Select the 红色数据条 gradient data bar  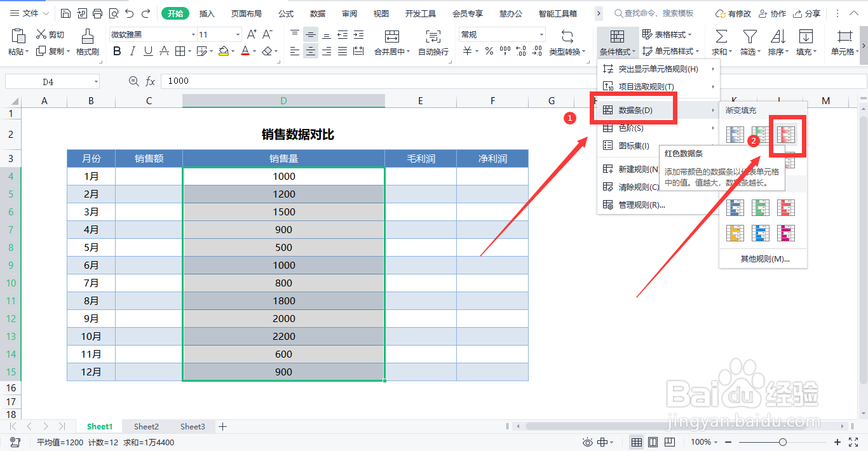(787, 135)
